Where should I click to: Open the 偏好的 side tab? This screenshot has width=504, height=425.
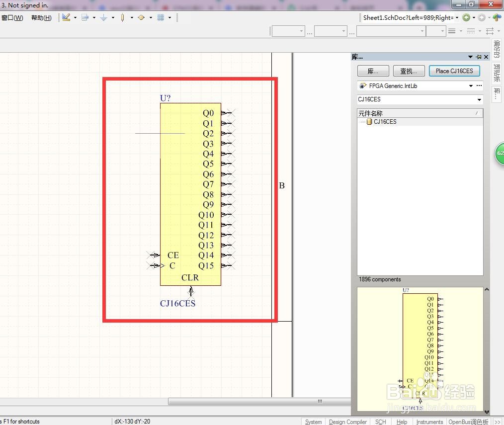pyautogui.click(x=497, y=49)
